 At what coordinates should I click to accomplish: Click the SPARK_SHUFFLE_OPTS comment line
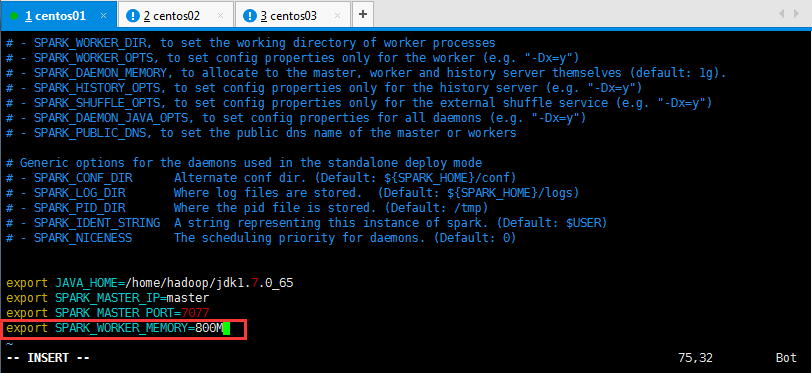tap(359, 103)
